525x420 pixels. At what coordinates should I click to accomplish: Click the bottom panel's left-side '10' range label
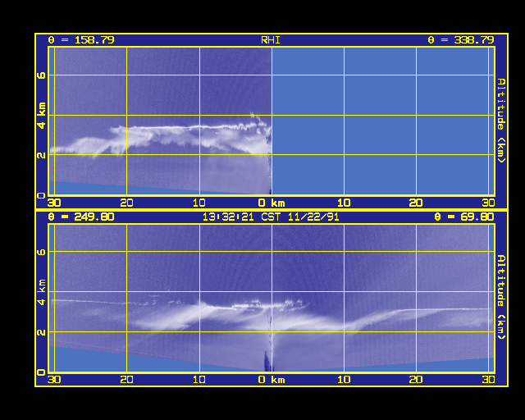(199, 380)
